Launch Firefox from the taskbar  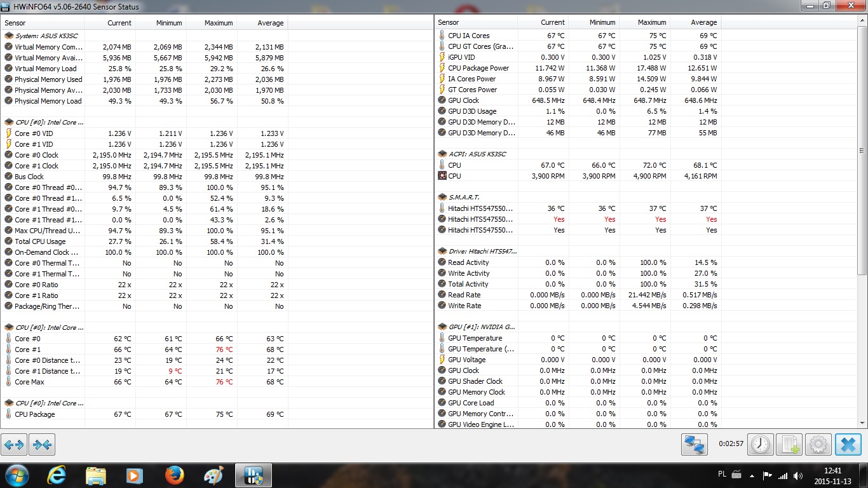(174, 475)
